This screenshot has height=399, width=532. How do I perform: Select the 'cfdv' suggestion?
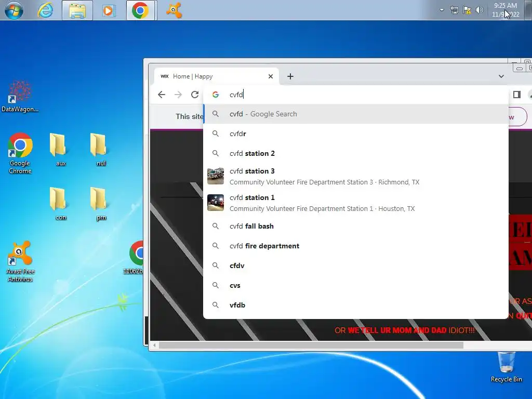click(355, 265)
